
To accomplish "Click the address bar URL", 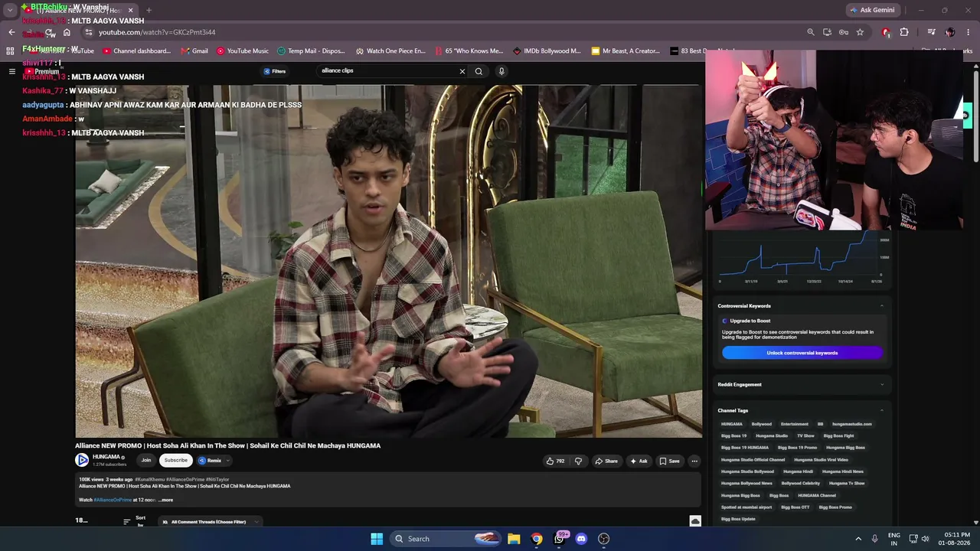I will click(x=157, y=32).
